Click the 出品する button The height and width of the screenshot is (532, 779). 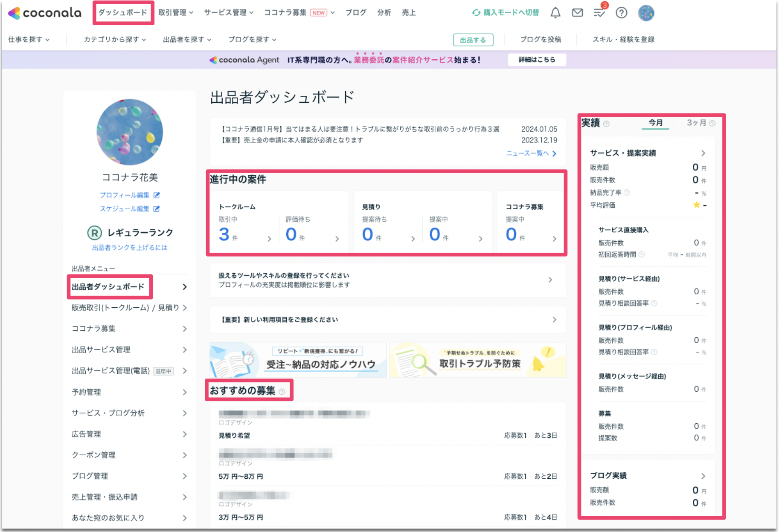click(473, 40)
